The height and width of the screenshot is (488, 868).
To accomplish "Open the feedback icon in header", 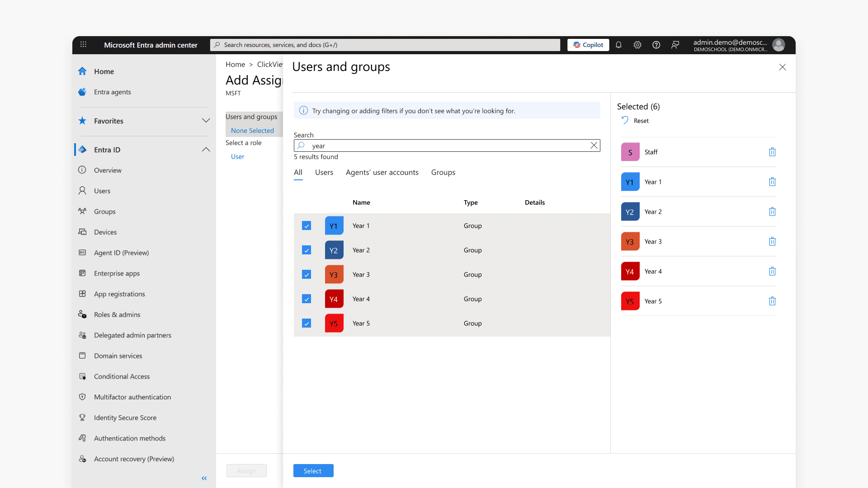I will [x=675, y=45].
